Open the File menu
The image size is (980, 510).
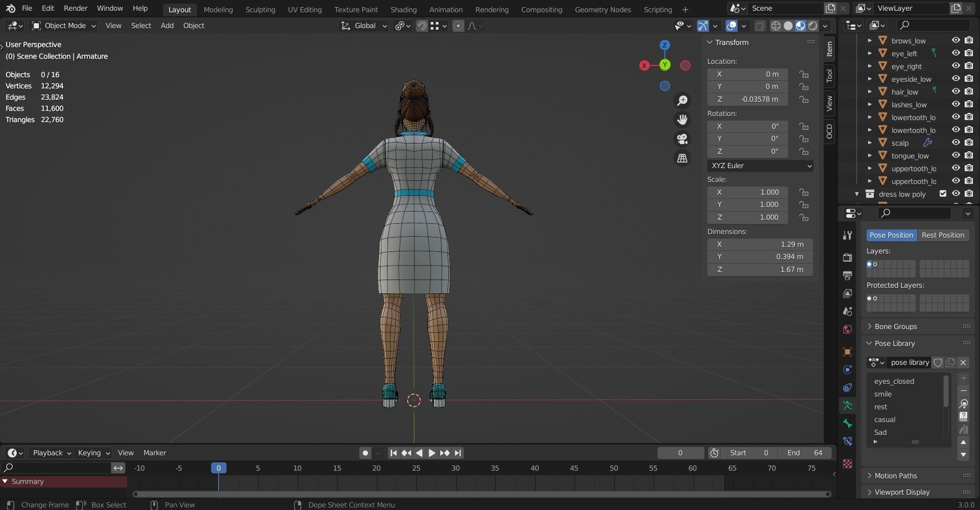[x=27, y=8]
